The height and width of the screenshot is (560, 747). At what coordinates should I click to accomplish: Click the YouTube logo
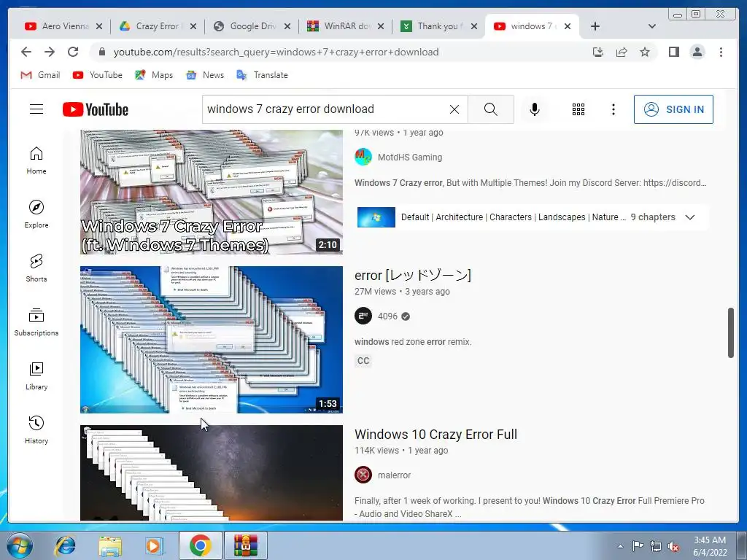[x=96, y=109]
